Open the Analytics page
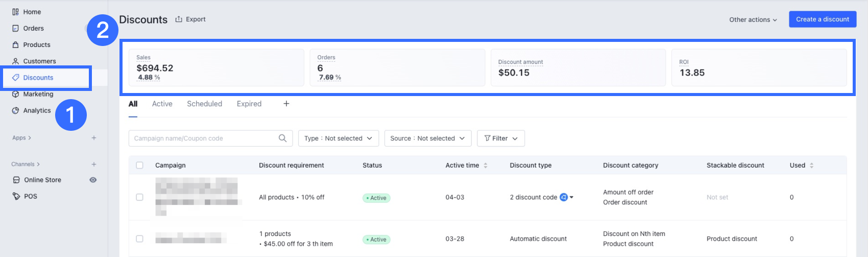Image resolution: width=868 pixels, height=257 pixels. pyautogui.click(x=37, y=110)
